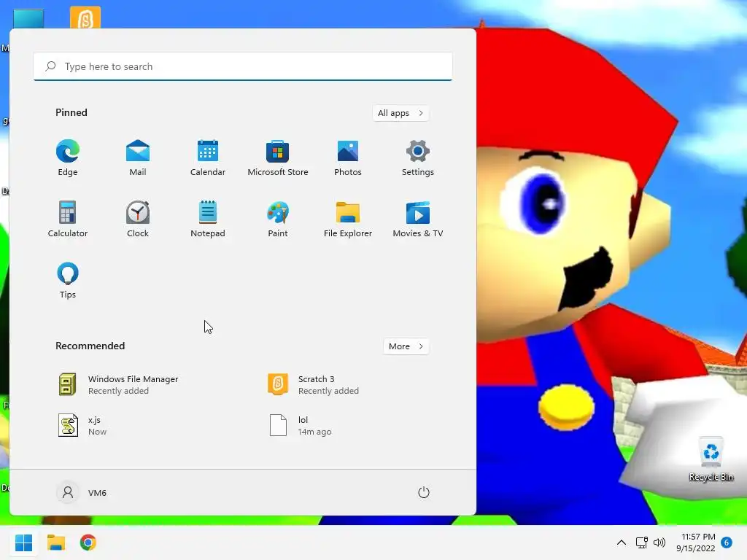The height and width of the screenshot is (560, 747).
Task: Open Edge from pinned apps
Action: coord(68,158)
